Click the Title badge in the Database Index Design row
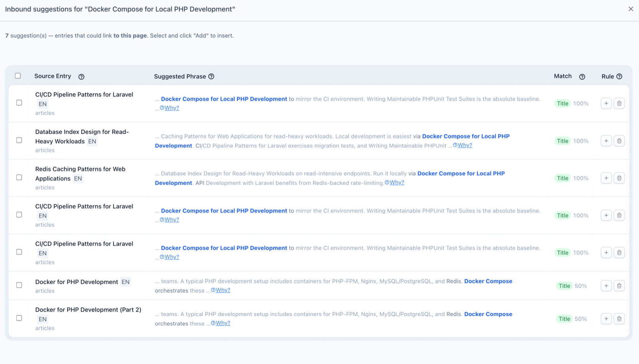 [x=563, y=141]
